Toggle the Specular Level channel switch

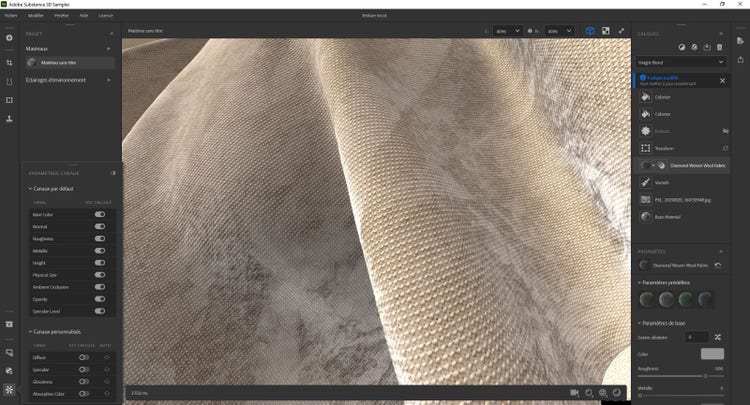pos(99,311)
